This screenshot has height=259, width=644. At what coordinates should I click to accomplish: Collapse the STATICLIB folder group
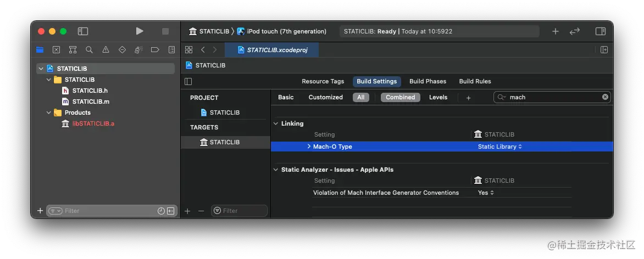tap(49, 80)
